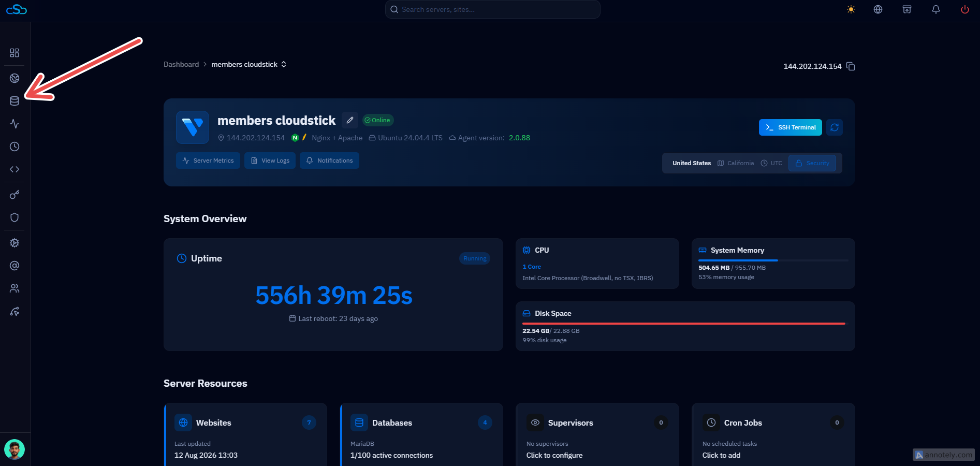The height and width of the screenshot is (466, 980).
Task: Click the at-sign email sidebar icon
Action: pos(14,266)
